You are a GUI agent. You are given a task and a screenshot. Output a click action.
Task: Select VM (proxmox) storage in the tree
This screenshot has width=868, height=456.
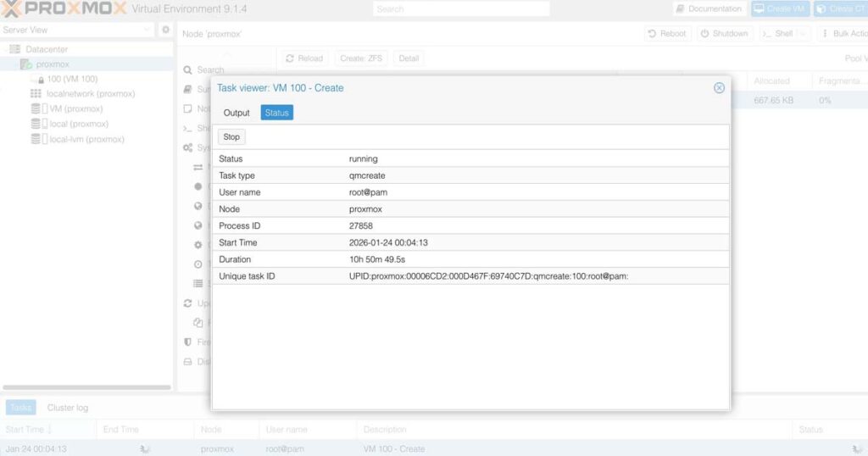(75, 109)
